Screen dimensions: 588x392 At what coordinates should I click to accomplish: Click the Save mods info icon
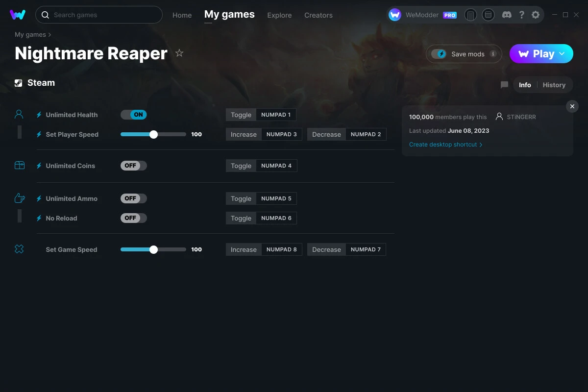[493, 54]
